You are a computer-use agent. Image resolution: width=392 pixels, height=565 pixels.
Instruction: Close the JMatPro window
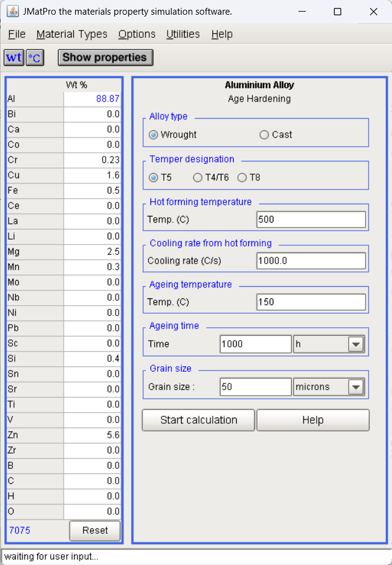pyautogui.click(x=374, y=12)
